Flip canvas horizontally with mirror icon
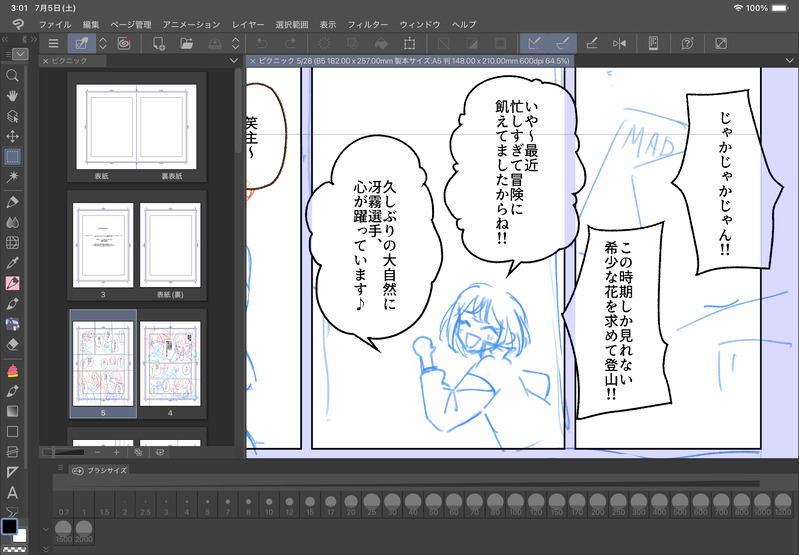This screenshot has width=799, height=555. pos(619,43)
